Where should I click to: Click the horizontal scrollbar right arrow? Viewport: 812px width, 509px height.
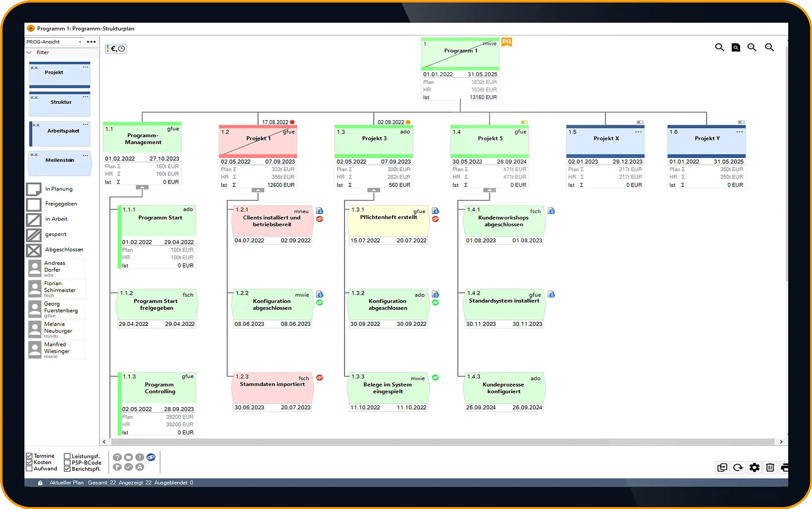tap(781, 442)
